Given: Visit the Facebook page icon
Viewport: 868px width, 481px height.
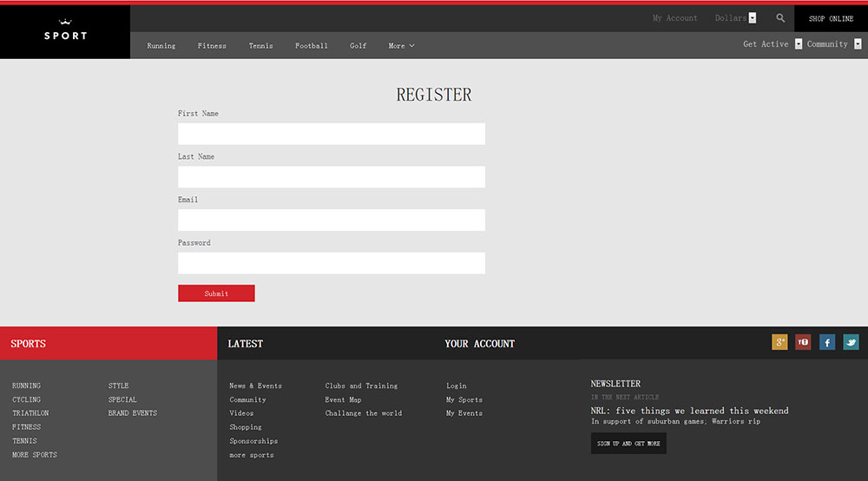Looking at the screenshot, I should pyautogui.click(x=827, y=342).
